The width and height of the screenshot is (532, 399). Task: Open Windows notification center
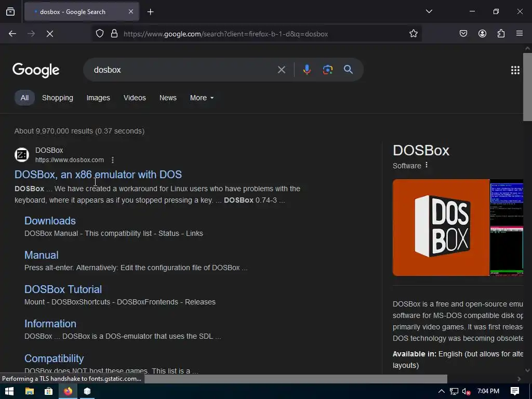(x=515, y=391)
